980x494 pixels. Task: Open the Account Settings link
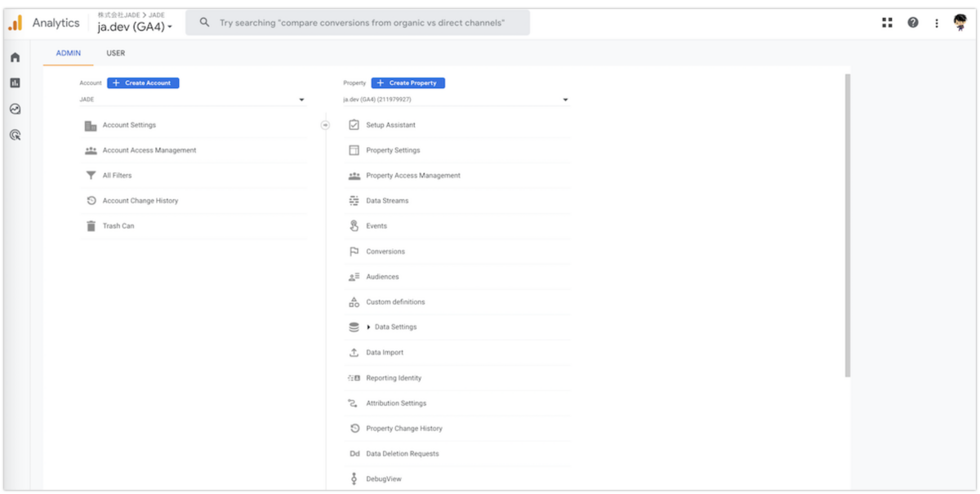[129, 126]
